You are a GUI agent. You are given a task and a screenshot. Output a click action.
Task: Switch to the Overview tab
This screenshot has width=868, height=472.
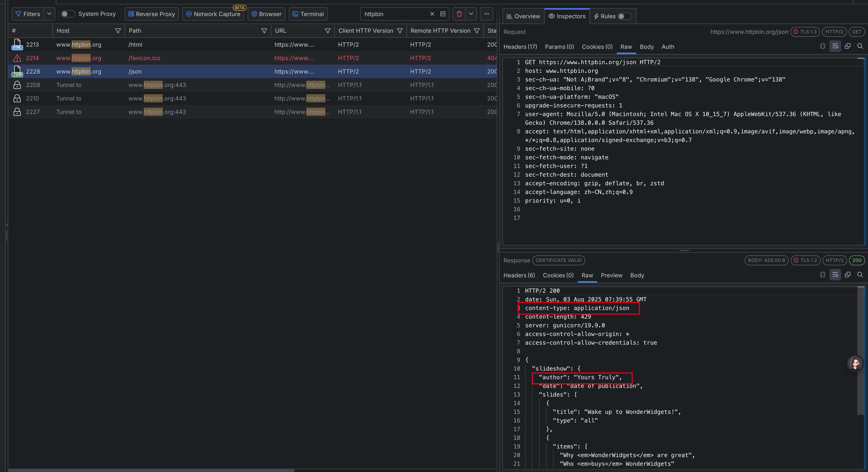click(x=523, y=16)
